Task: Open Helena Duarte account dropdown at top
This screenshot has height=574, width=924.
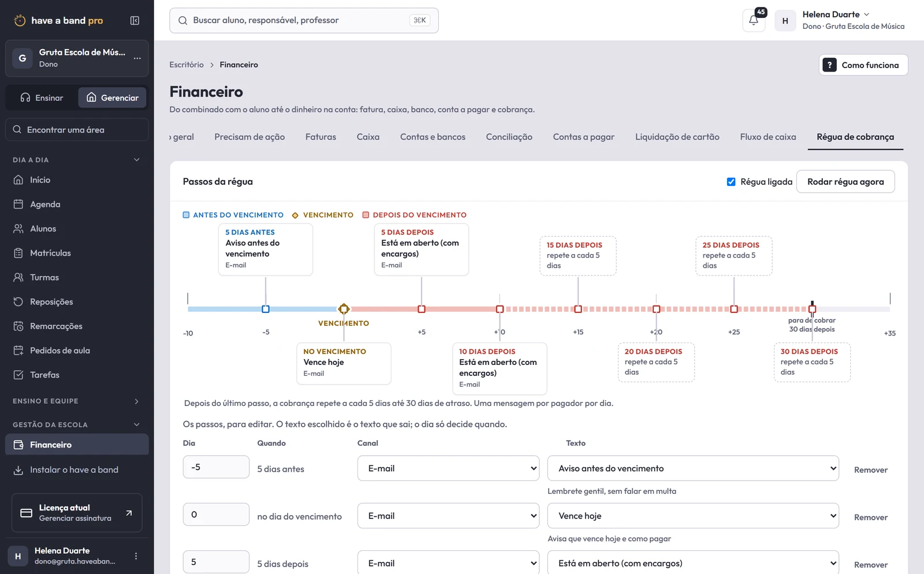Action: pos(840,20)
